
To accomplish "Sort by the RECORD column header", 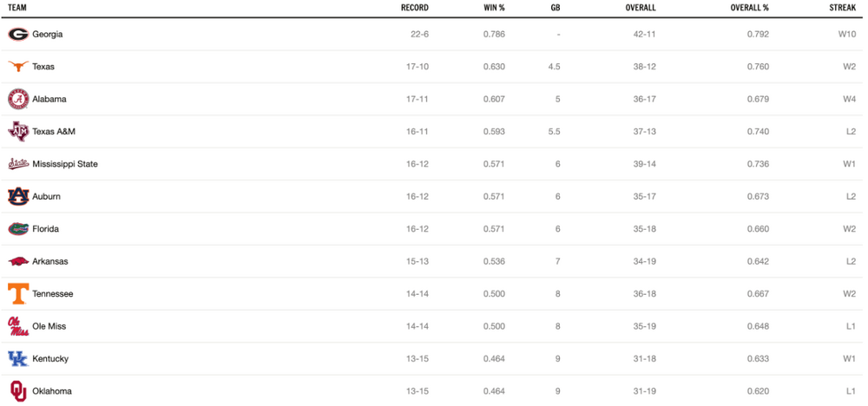I will (x=415, y=8).
